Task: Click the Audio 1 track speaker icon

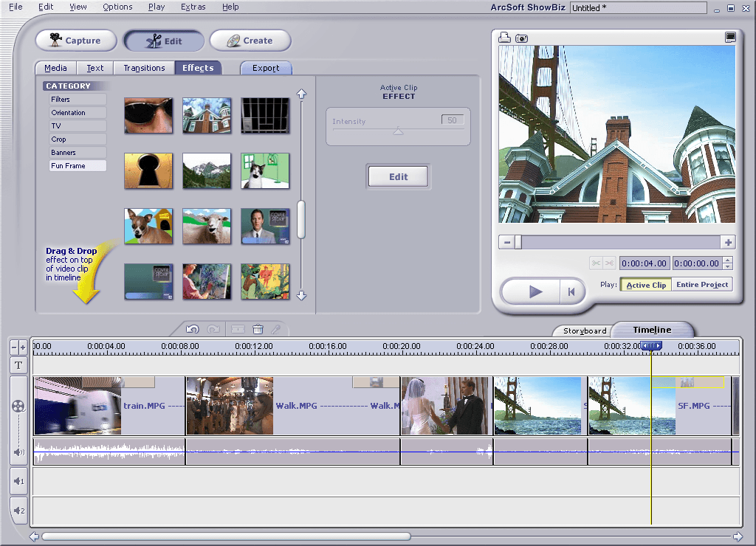Action: coord(18,482)
